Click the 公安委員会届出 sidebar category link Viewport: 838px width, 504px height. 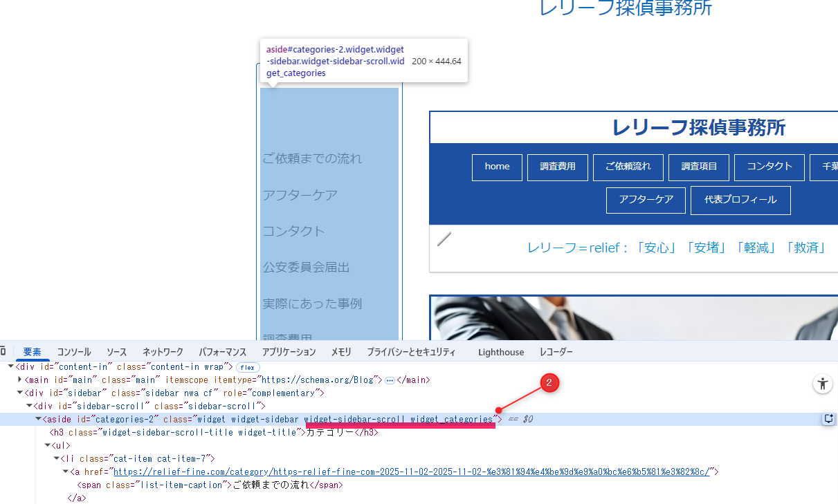306,267
